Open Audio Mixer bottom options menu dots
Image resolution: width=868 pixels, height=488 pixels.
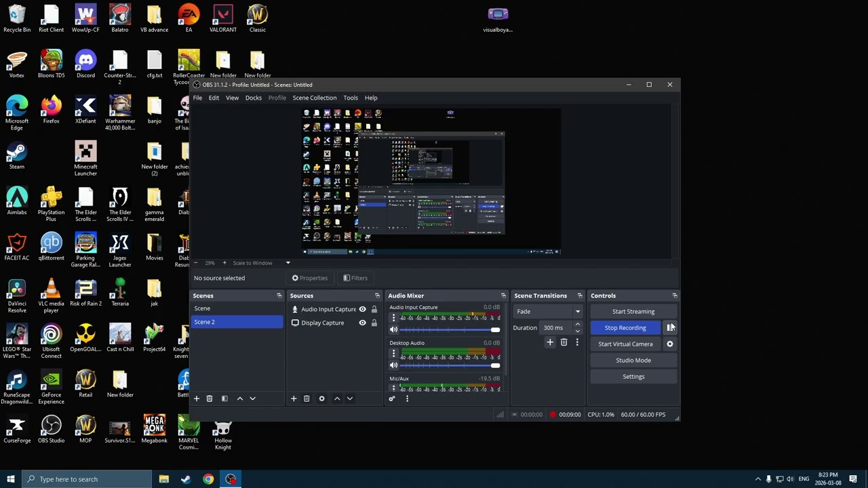click(407, 399)
